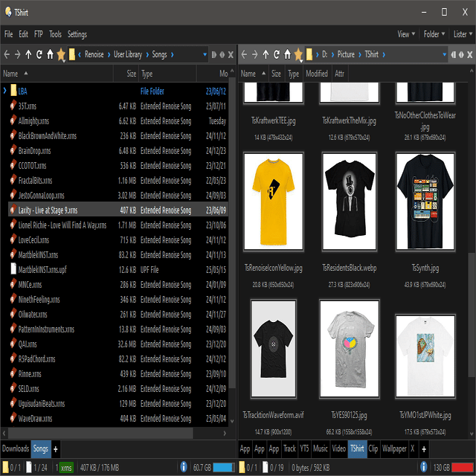Screen dimensions: 476x476
Task: Sort right pane by Modified column
Action: (x=317, y=74)
